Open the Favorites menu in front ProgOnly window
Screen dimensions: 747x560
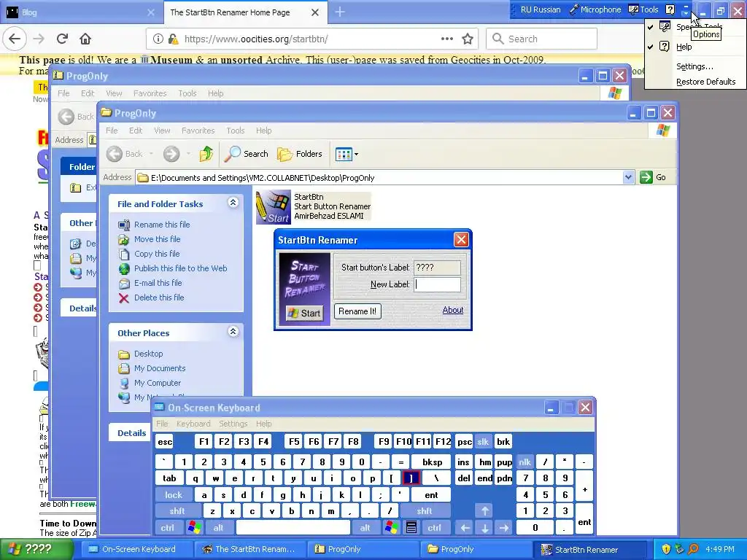pyautogui.click(x=198, y=131)
